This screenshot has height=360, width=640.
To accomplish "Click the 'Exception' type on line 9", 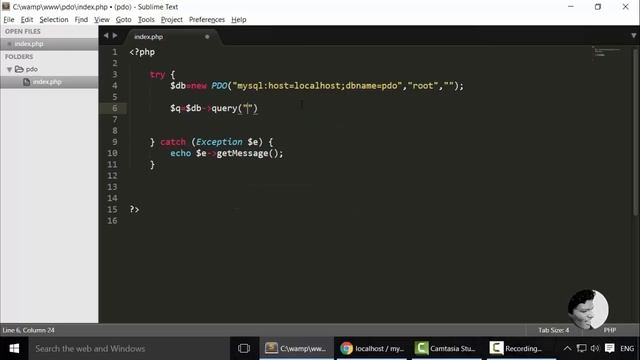I will coord(219,142).
